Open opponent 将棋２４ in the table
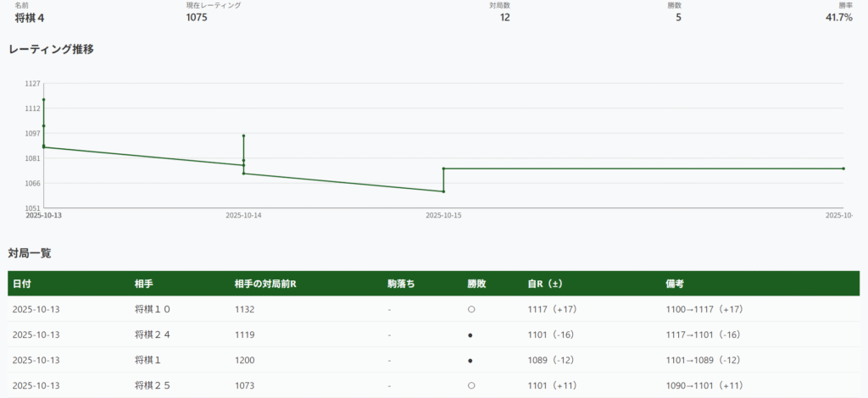Image resolution: width=868 pixels, height=398 pixels. coord(153,334)
